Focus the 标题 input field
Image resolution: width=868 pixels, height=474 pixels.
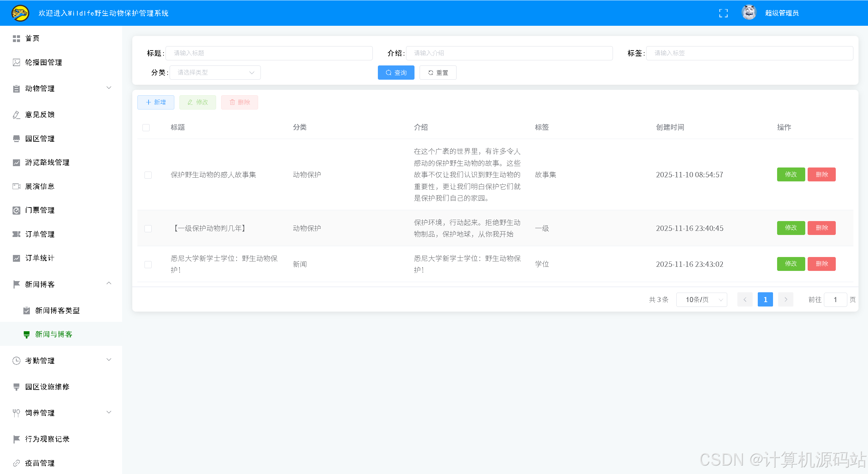269,53
